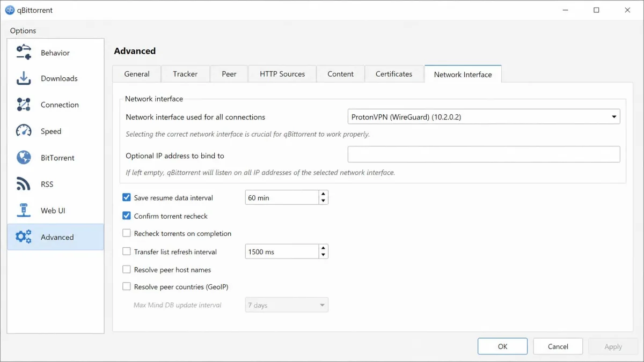644x362 pixels.
Task: Click the Optional IP address field
Action: pyautogui.click(x=484, y=154)
